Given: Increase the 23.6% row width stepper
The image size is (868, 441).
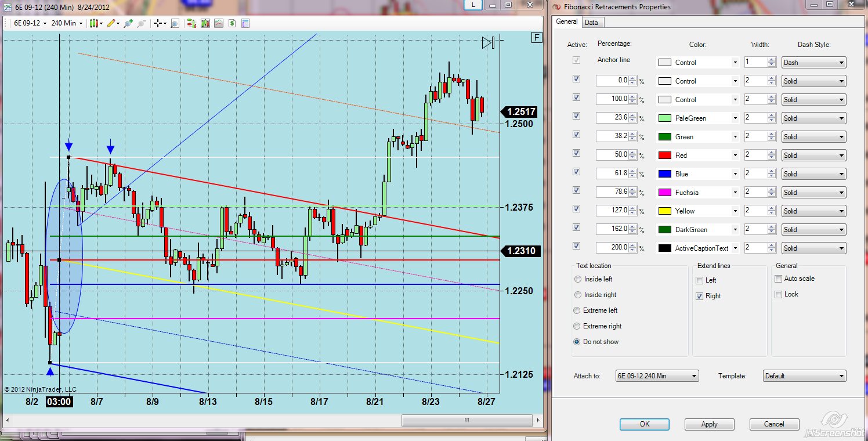Looking at the screenshot, I should point(771,115).
